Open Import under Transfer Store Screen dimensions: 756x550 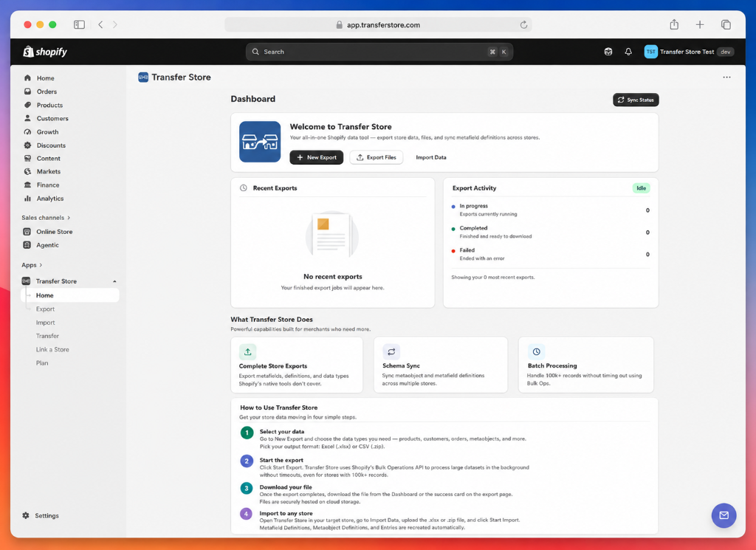coord(45,323)
